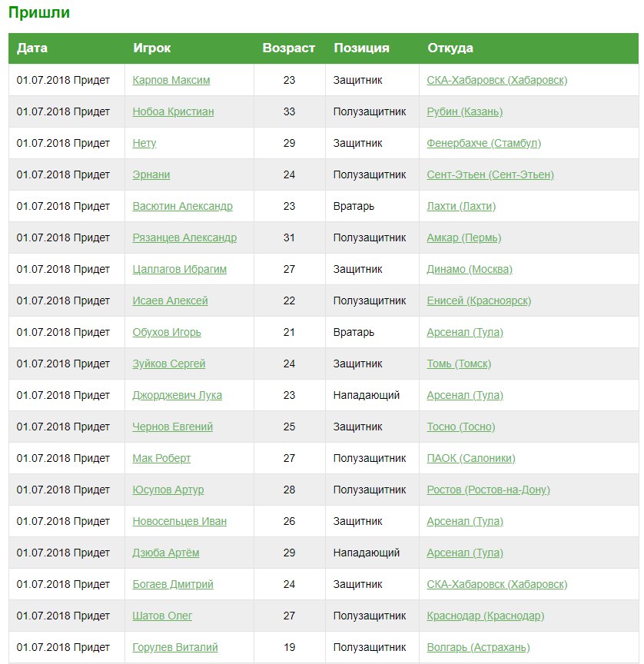Image resolution: width=644 pixels, height=664 pixels.
Task: Open player link Карпов Максим
Action: point(171,80)
